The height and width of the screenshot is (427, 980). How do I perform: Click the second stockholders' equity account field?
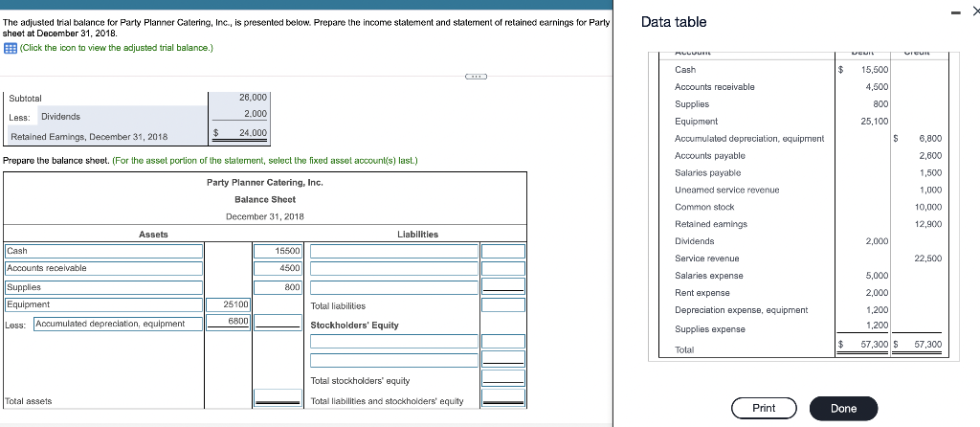coord(393,361)
